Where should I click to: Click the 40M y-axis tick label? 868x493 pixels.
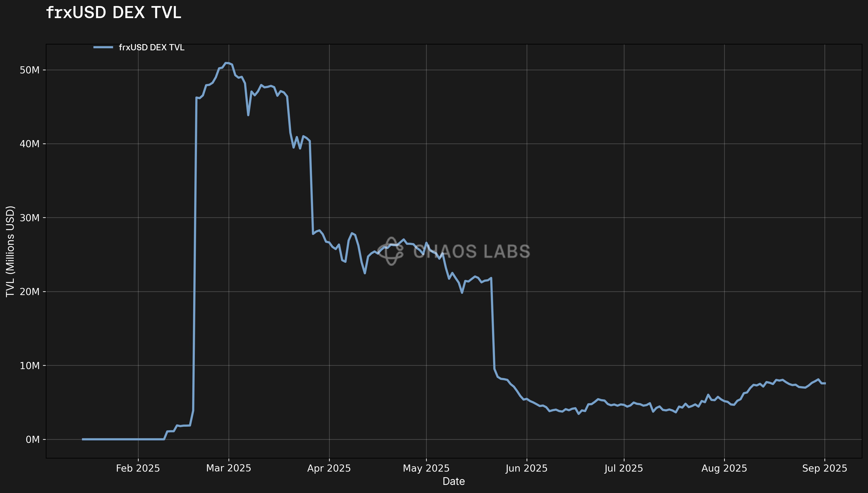tap(30, 144)
